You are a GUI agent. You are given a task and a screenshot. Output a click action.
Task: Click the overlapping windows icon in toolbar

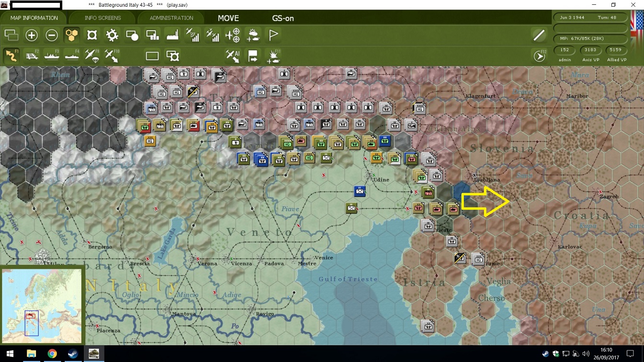click(x=11, y=35)
